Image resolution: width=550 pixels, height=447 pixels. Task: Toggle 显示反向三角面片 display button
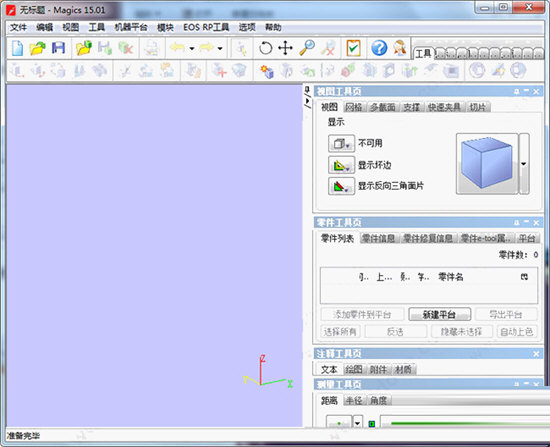coord(341,186)
